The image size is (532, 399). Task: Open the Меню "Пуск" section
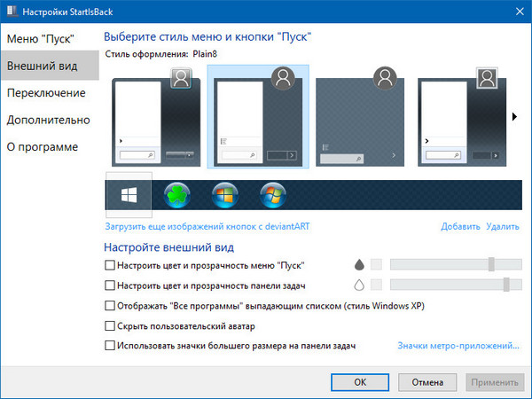(50, 39)
